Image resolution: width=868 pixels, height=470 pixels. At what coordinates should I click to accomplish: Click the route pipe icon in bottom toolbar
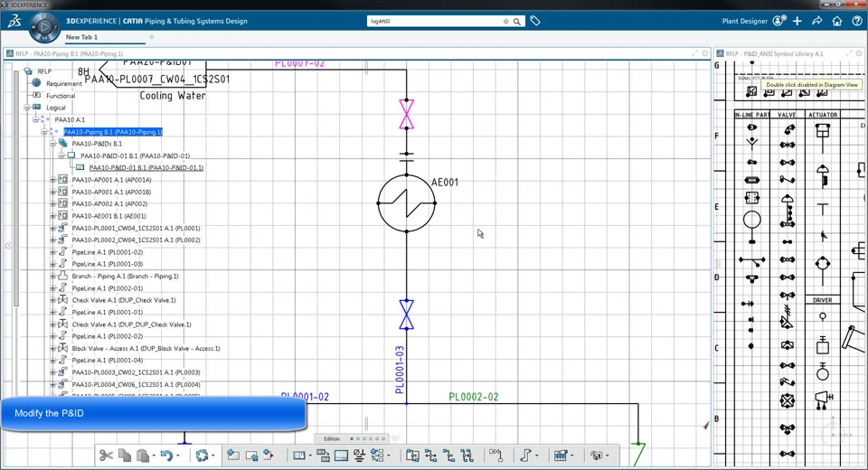525,455
